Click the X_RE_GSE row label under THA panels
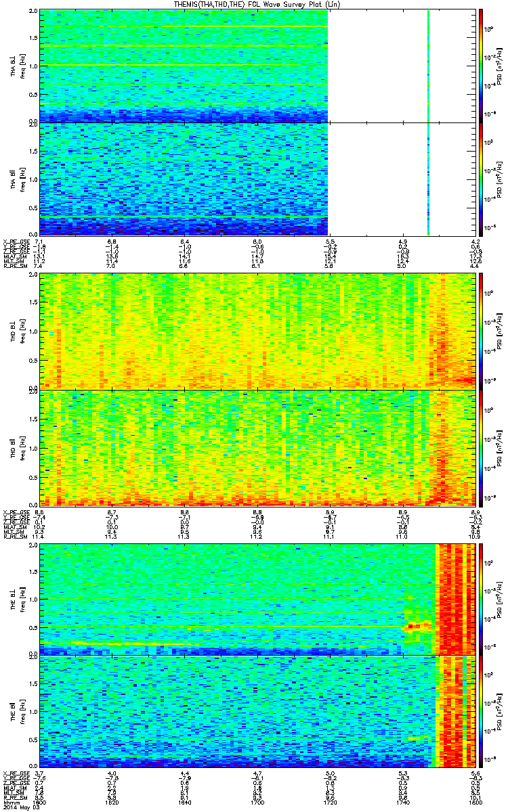508x812 pixels. coord(16,242)
